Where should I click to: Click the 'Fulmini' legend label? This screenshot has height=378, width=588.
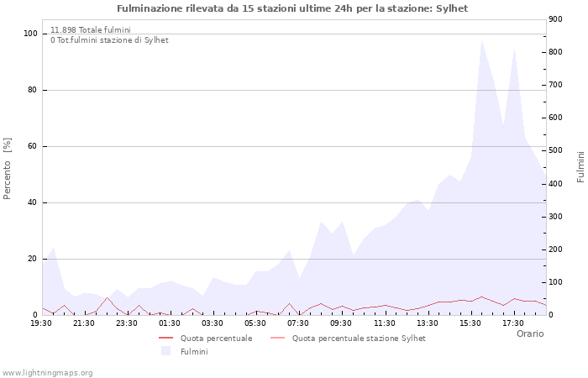[x=194, y=351]
